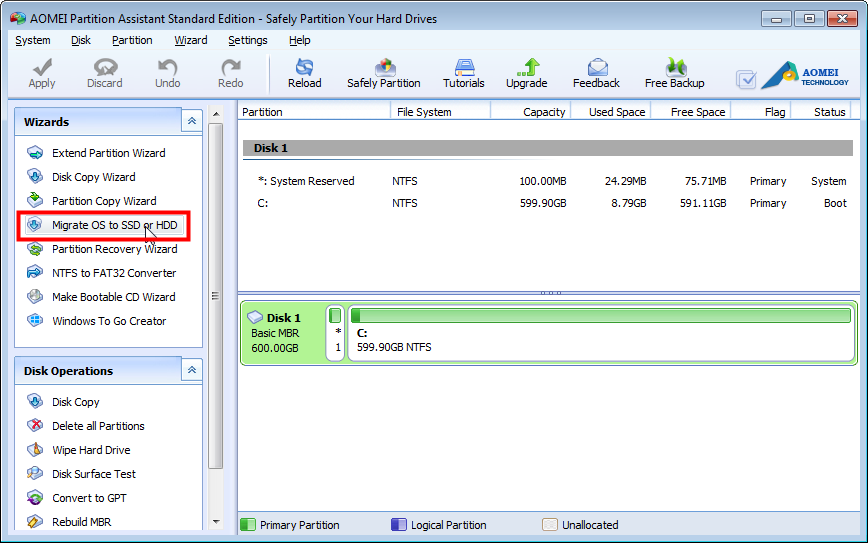Click the Extend Partition Wizard icon

[35, 152]
